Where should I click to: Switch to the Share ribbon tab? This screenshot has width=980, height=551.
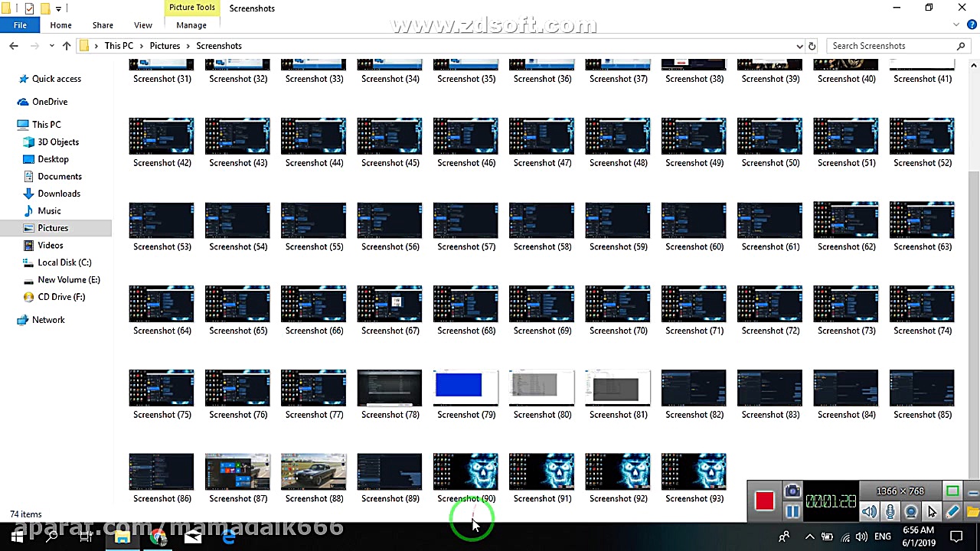[x=103, y=25]
